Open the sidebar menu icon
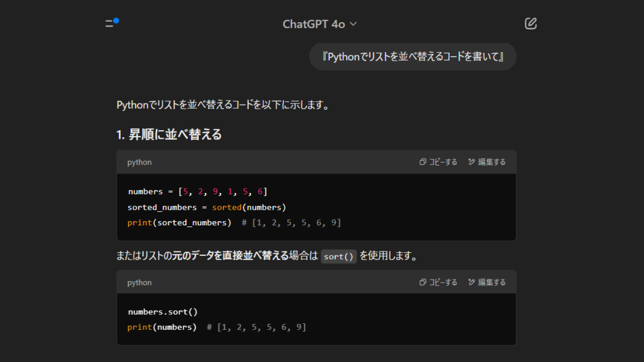 (110, 24)
